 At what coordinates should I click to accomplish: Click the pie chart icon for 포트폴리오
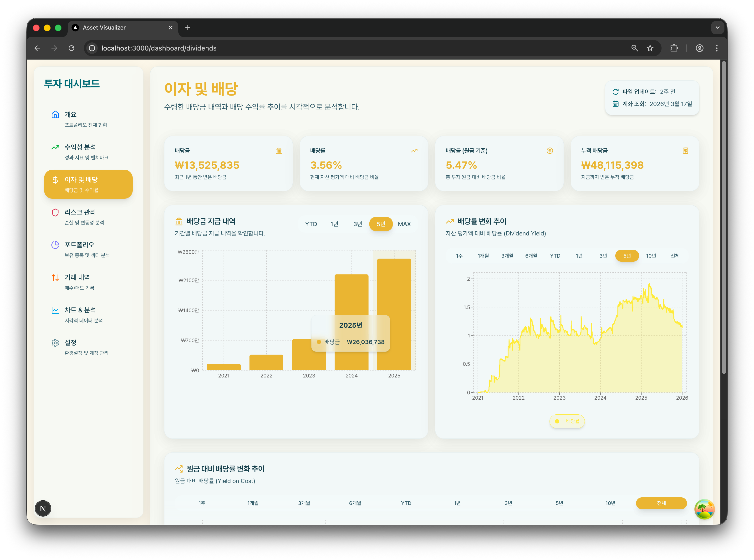pos(55,245)
